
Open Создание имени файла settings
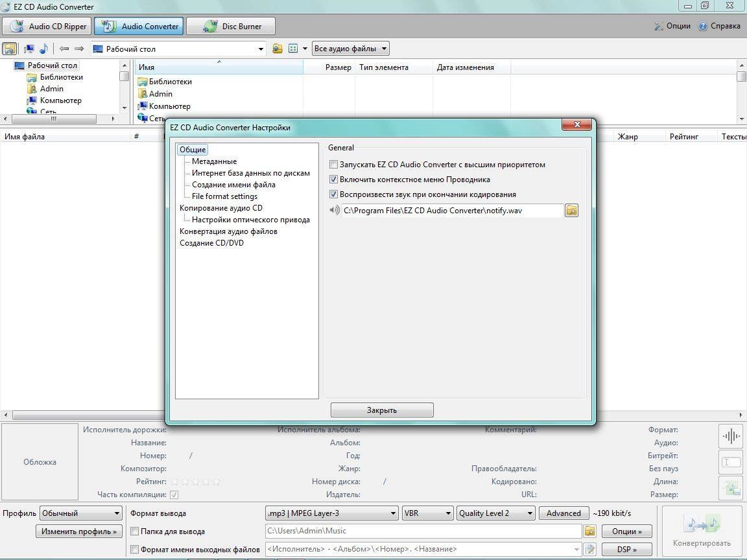click(x=233, y=184)
